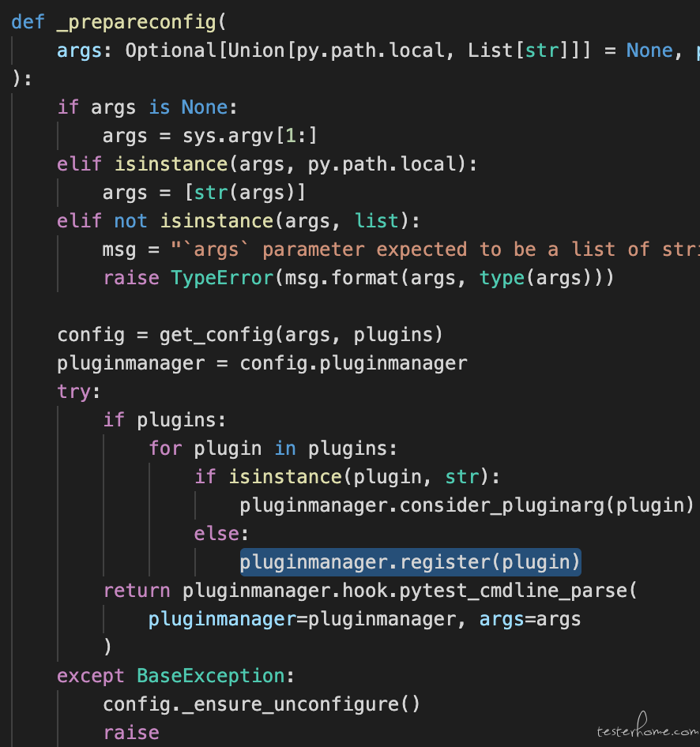Click 'args = sys.argv[1:]' line
This screenshot has width=700, height=747.
(x=209, y=137)
